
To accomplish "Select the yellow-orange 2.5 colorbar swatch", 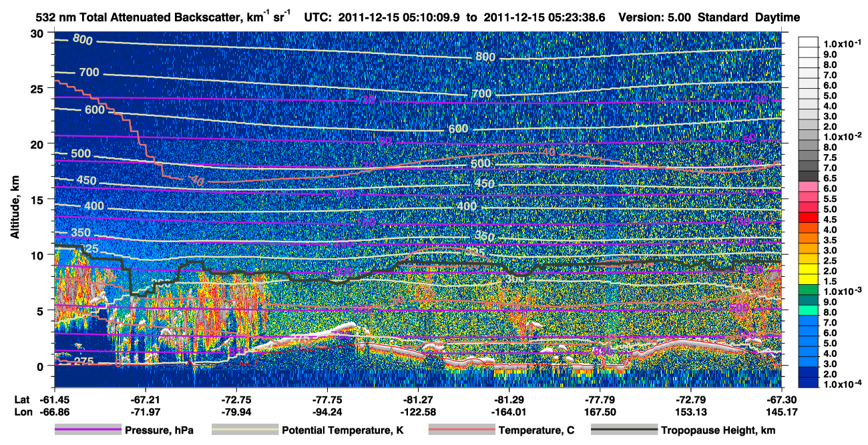I will pos(808,260).
